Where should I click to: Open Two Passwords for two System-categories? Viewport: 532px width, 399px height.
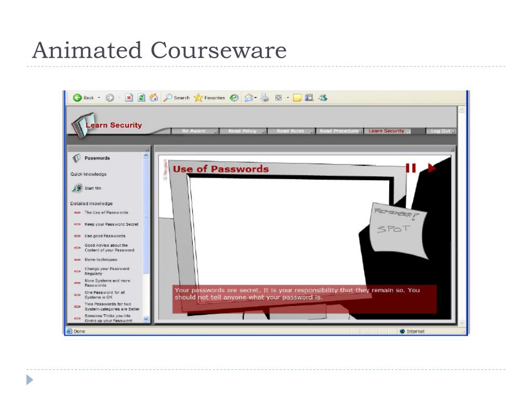[x=112, y=307]
